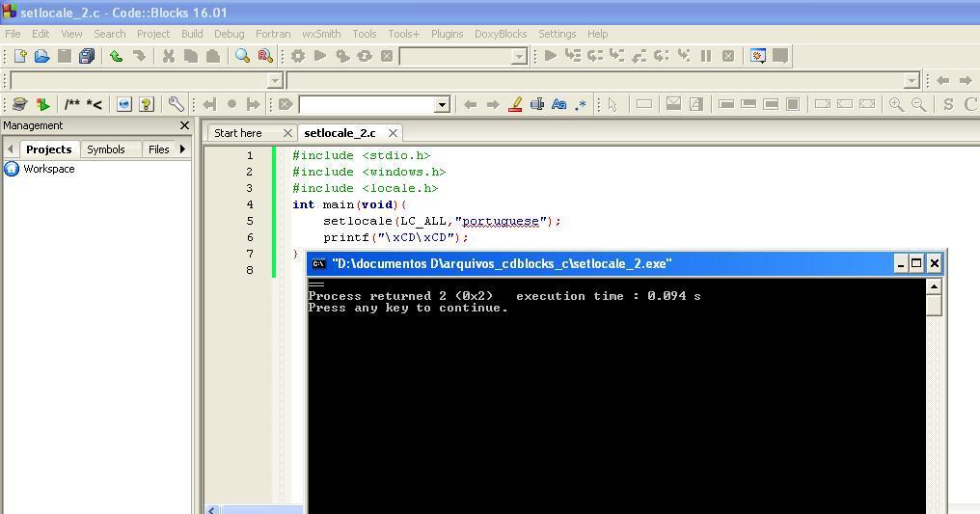Open Replace with the R magnifier icon
The height and width of the screenshot is (514, 980).
pyautogui.click(x=265, y=56)
